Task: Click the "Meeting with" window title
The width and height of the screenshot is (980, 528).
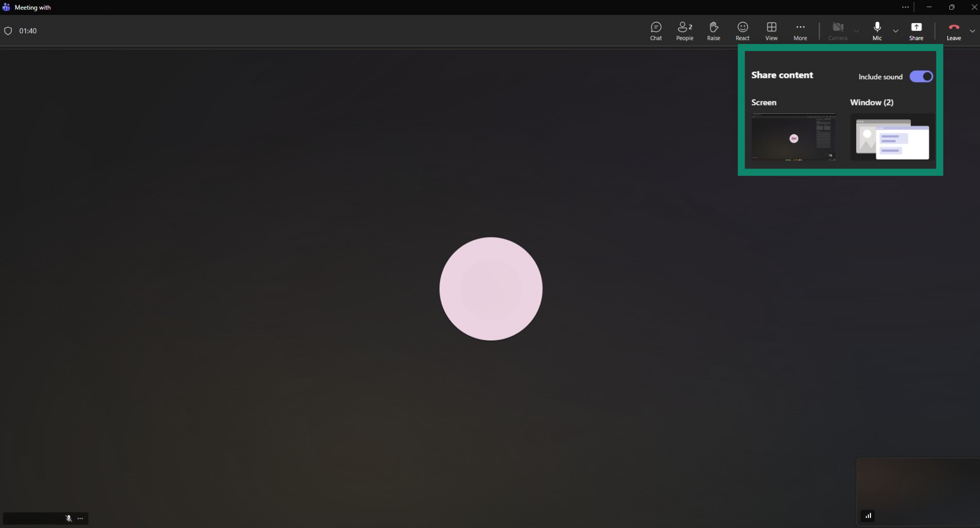Action: click(33, 8)
